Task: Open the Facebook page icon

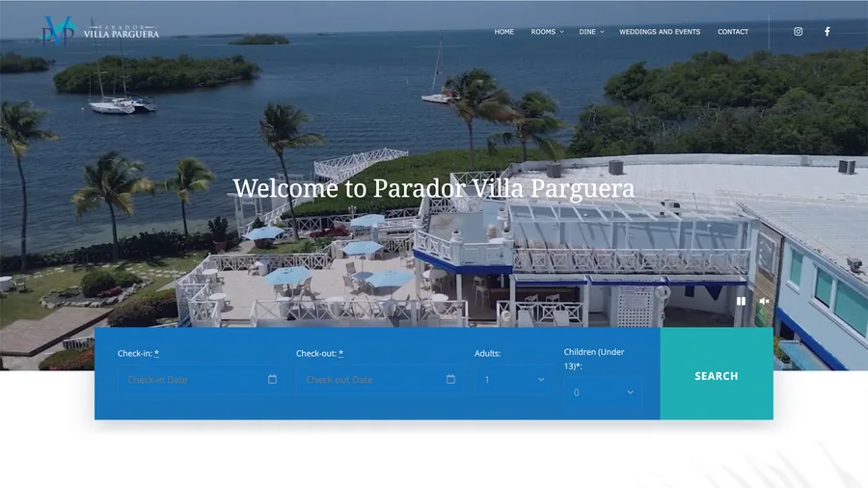Action: click(827, 32)
